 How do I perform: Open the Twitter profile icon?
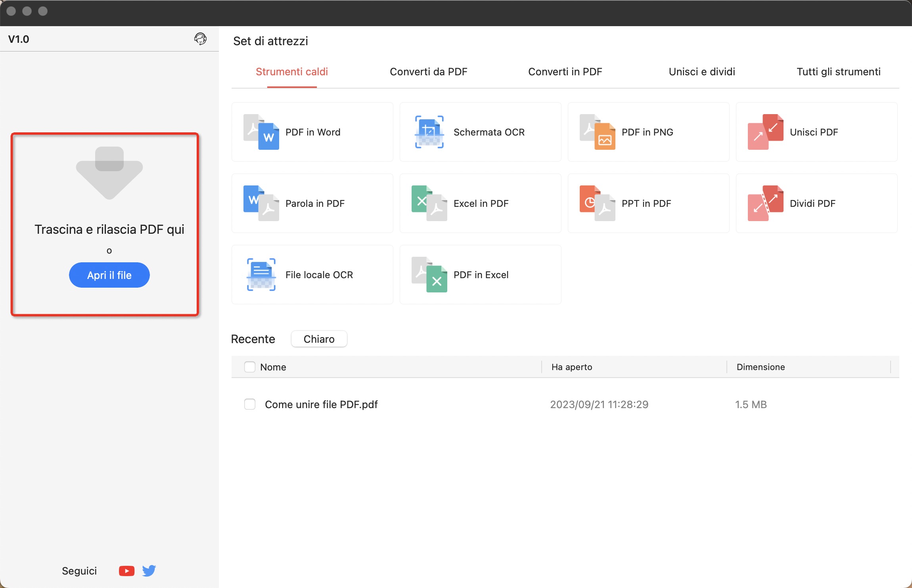149,571
